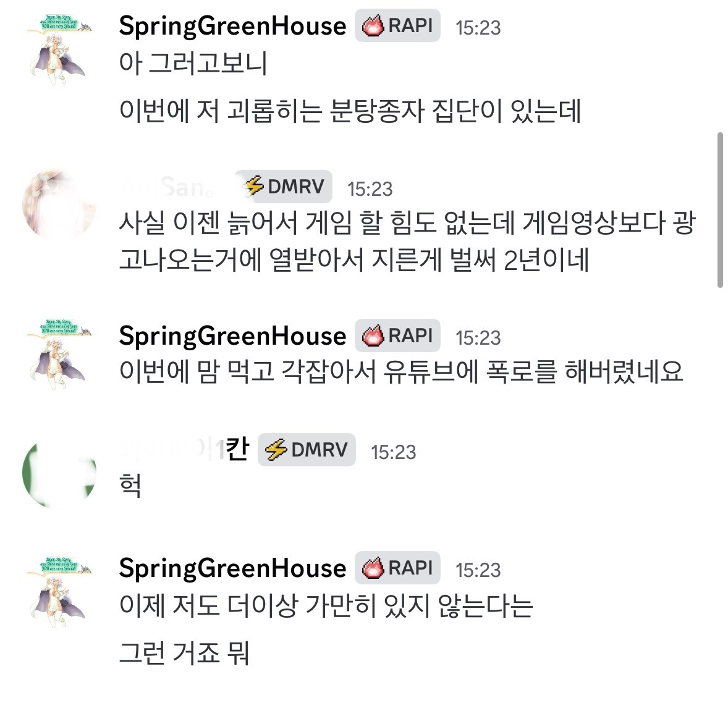This screenshot has width=728, height=703.
Task: Open blurred avatar next to "San" username
Action: coord(57,204)
